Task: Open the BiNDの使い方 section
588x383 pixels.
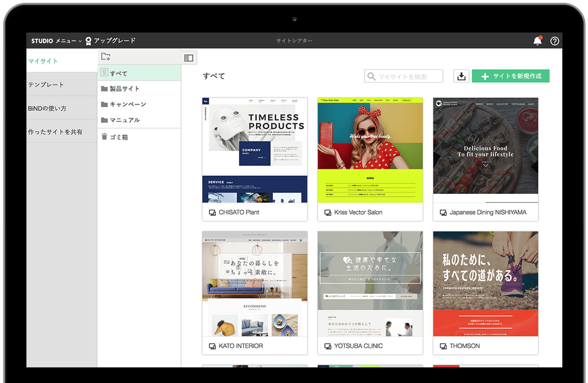Action: tap(47, 108)
